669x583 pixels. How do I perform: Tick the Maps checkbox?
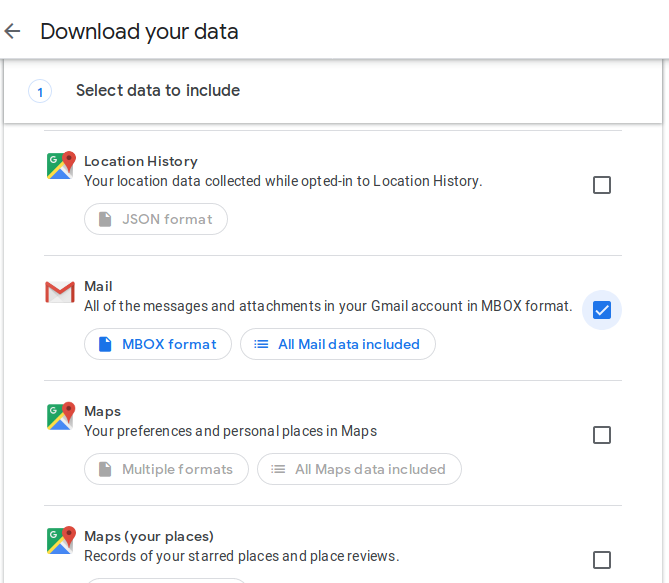point(602,435)
